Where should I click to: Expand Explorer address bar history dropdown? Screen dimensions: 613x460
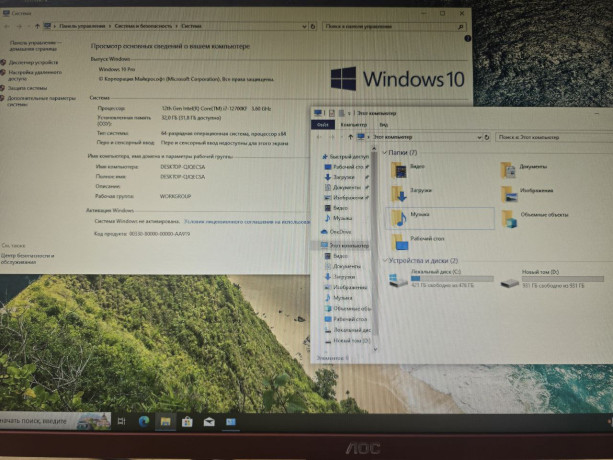(479, 137)
